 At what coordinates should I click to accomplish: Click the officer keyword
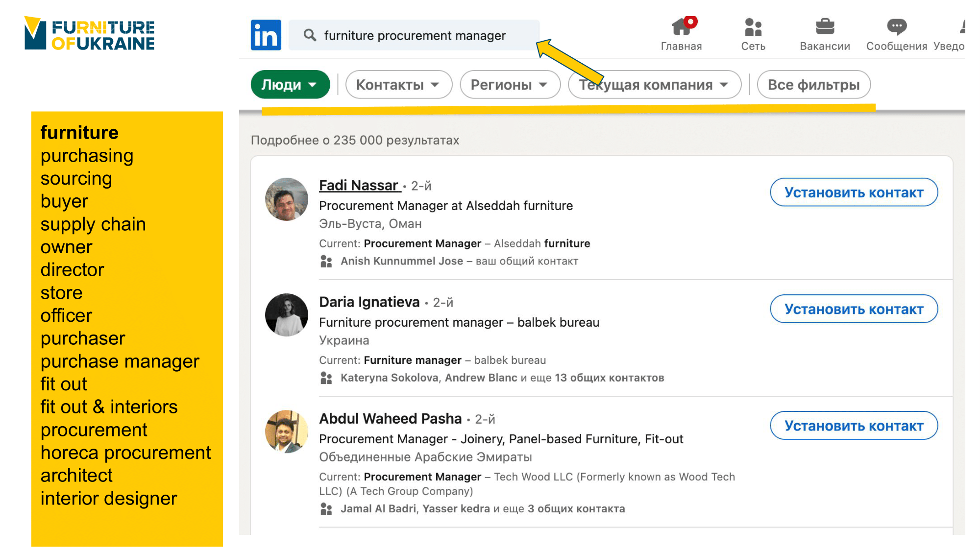[66, 316]
